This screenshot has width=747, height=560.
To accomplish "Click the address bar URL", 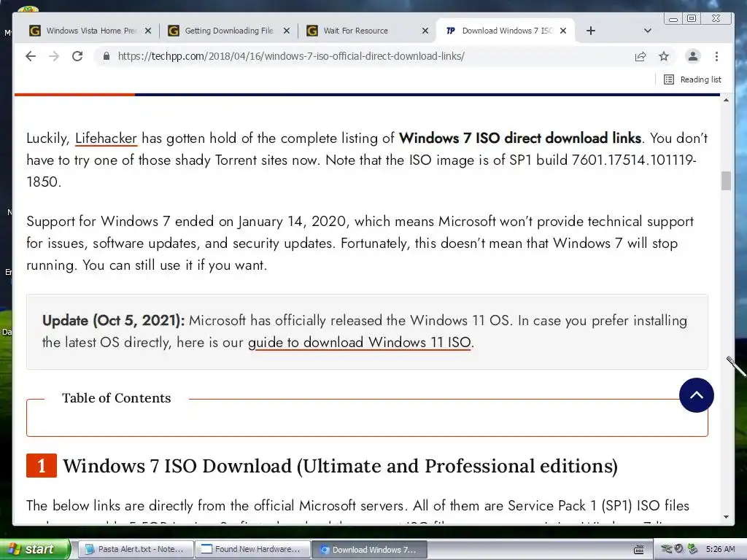I will (x=291, y=56).
